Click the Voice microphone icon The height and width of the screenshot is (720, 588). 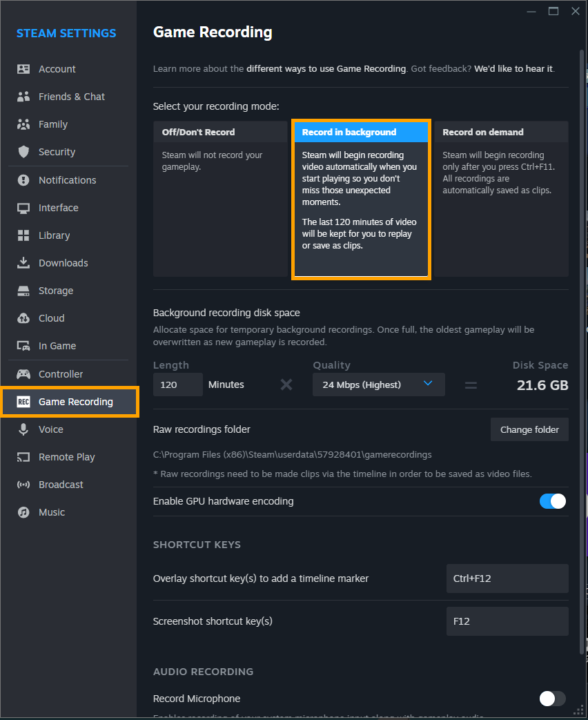[x=23, y=429]
